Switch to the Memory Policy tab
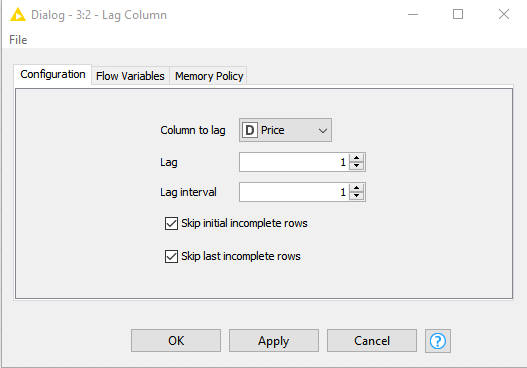Image resolution: width=527 pixels, height=368 pixels. (x=209, y=76)
